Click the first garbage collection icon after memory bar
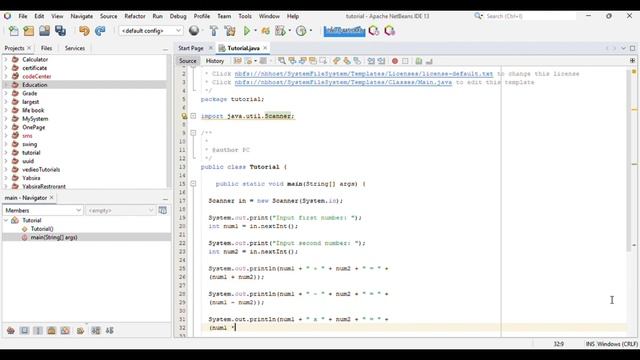Screen dimensions: 640x360 (x=373, y=31)
